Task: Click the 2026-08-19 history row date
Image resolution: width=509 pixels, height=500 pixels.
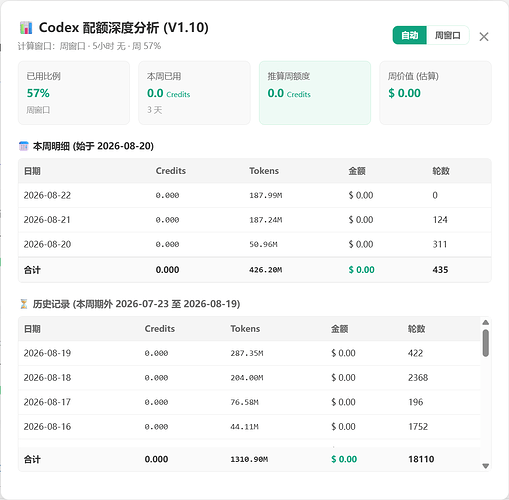Action: point(47,353)
